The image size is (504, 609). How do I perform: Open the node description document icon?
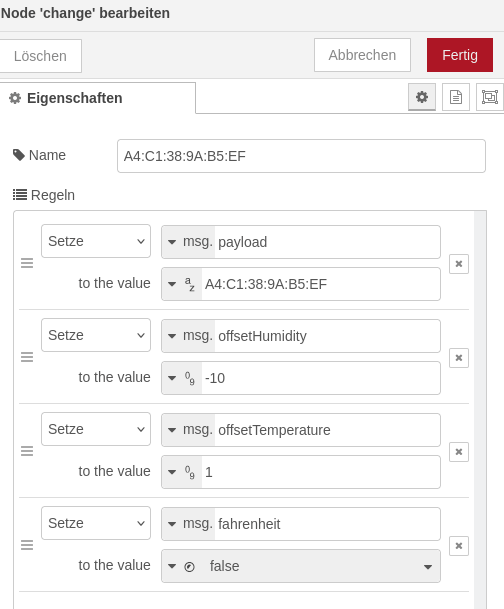click(x=456, y=97)
